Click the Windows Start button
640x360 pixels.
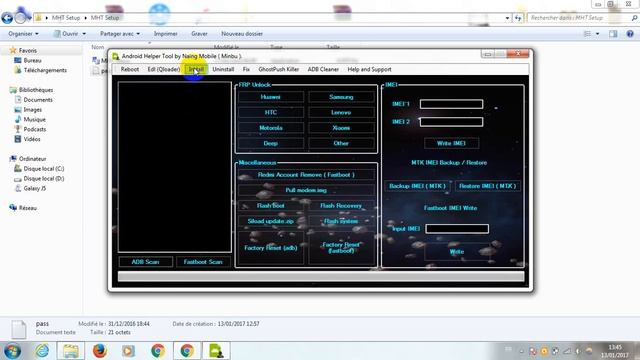pyautogui.click(x=12, y=351)
